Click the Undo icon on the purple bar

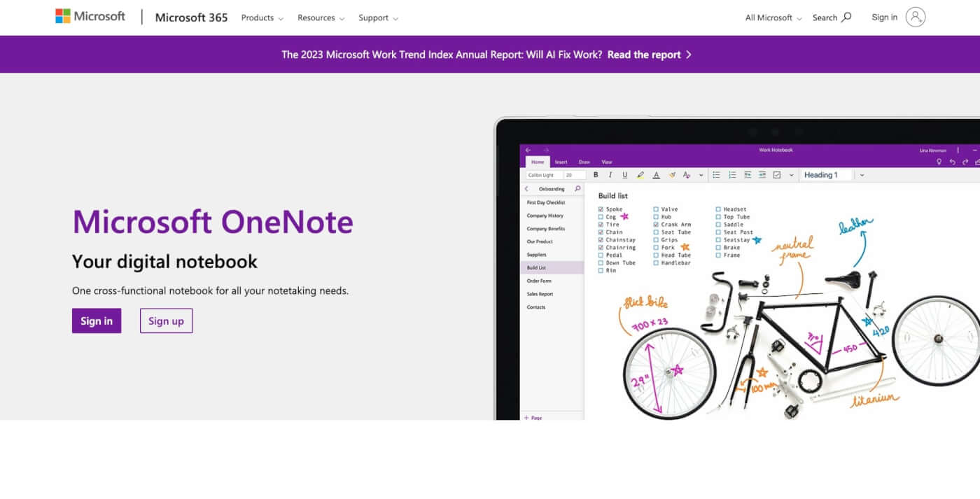pyautogui.click(x=951, y=161)
